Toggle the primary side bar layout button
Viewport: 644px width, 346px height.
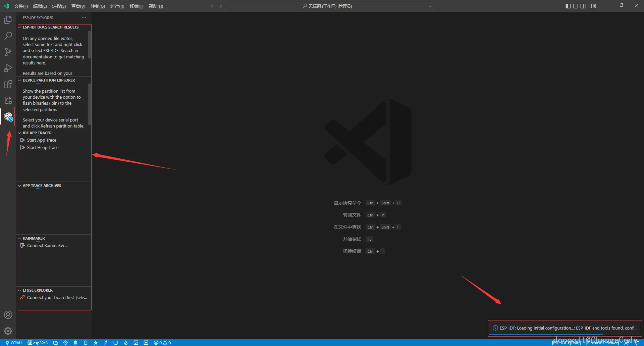[x=568, y=6]
